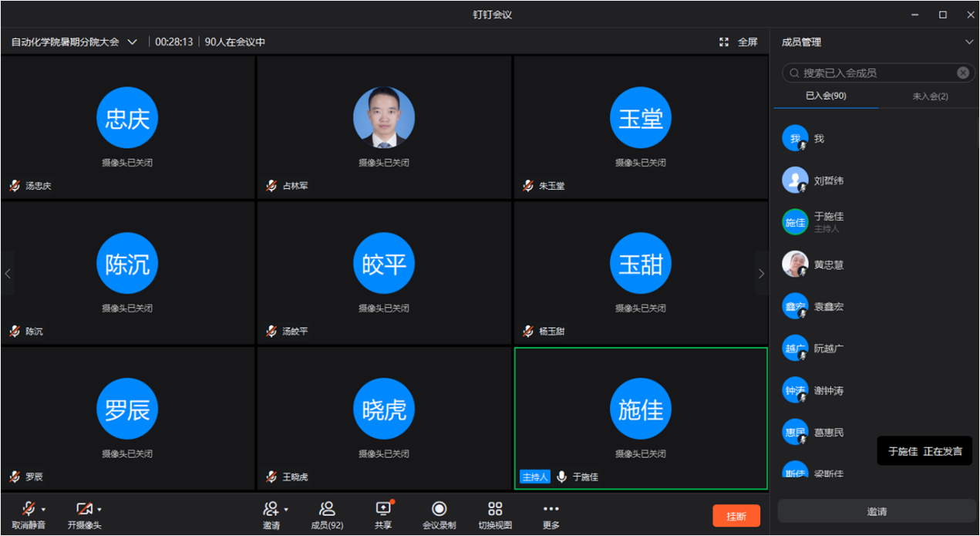The height and width of the screenshot is (536, 980).
Task: Expand the camera options arrow
Action: tap(99, 510)
